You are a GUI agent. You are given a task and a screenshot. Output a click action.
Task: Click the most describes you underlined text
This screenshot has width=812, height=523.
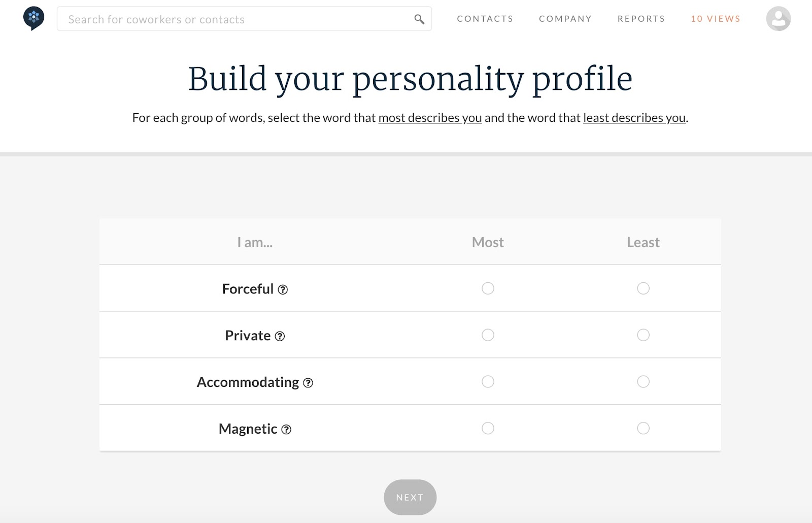(x=429, y=117)
